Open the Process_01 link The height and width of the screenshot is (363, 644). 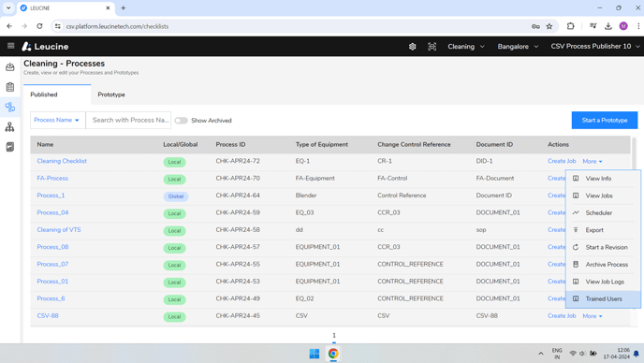(x=52, y=282)
